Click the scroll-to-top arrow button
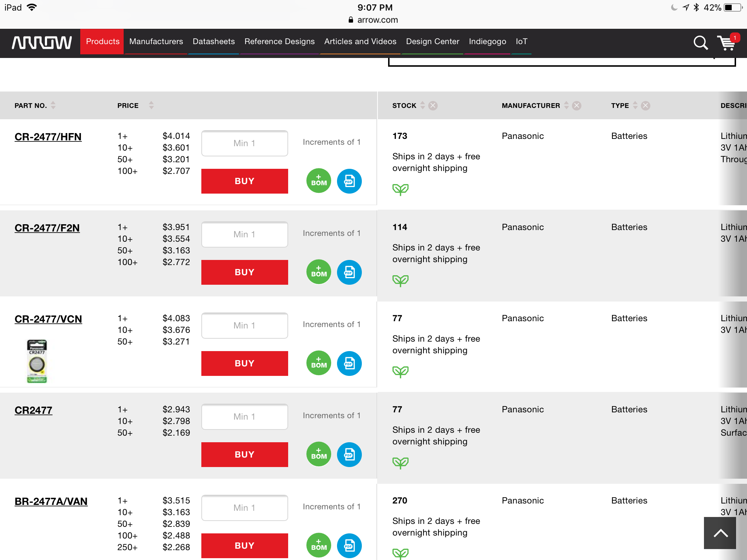 pos(720,533)
